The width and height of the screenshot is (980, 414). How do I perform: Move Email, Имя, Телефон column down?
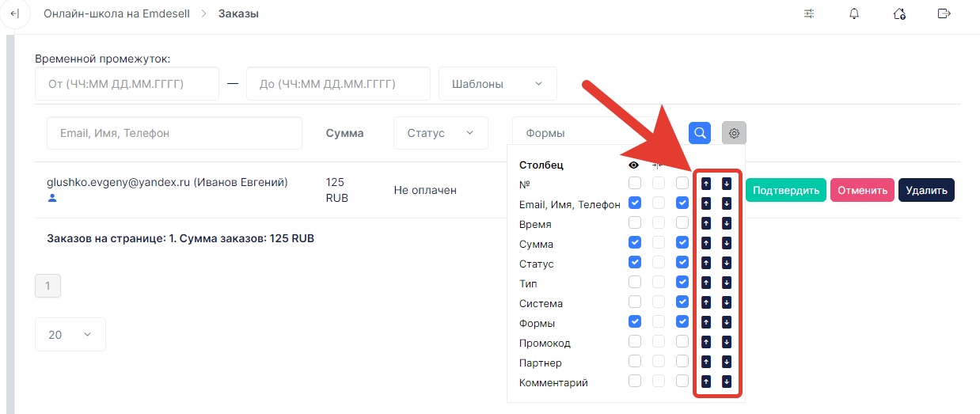pos(727,203)
